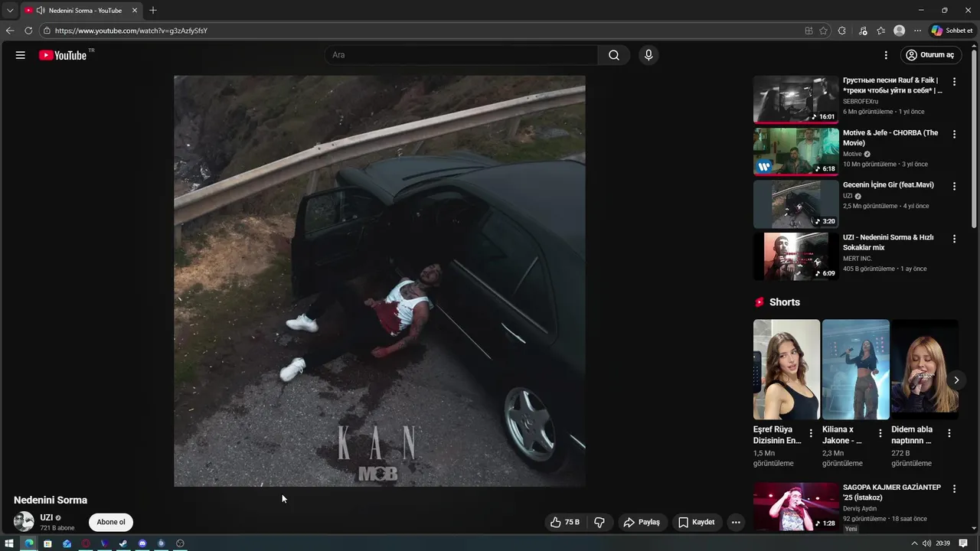
Task: Open the YouTube guide hamburger menu
Action: click(x=21, y=55)
